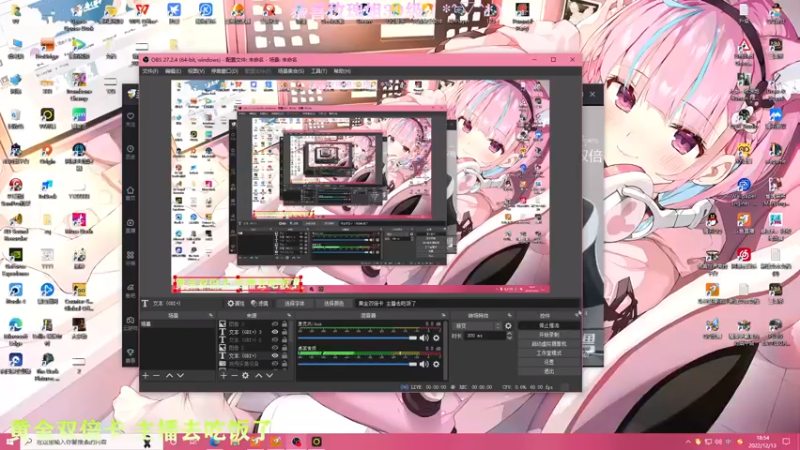This screenshot has height=450, width=800.
Task: Toggle visibility eye of 视频采集设备 source
Action: tap(275, 364)
